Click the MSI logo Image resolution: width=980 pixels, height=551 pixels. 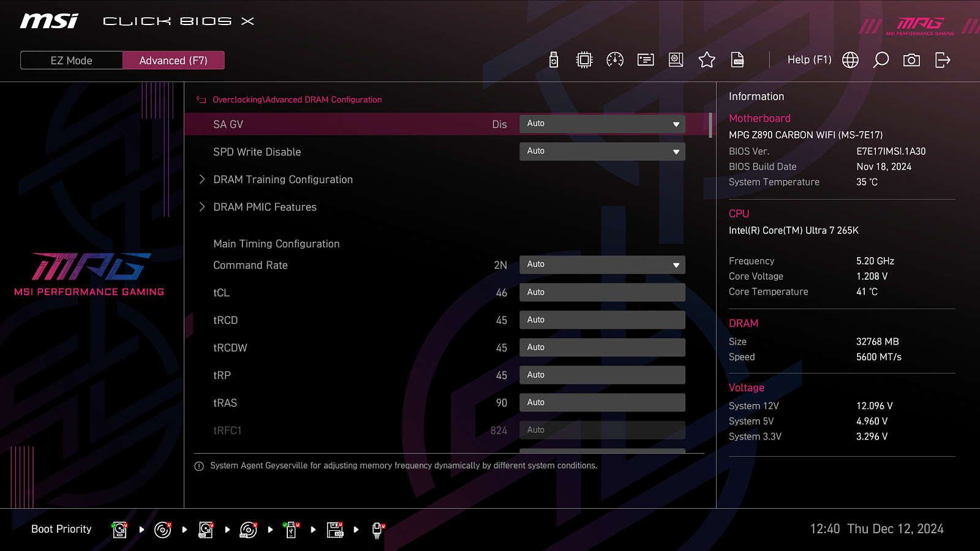49,21
